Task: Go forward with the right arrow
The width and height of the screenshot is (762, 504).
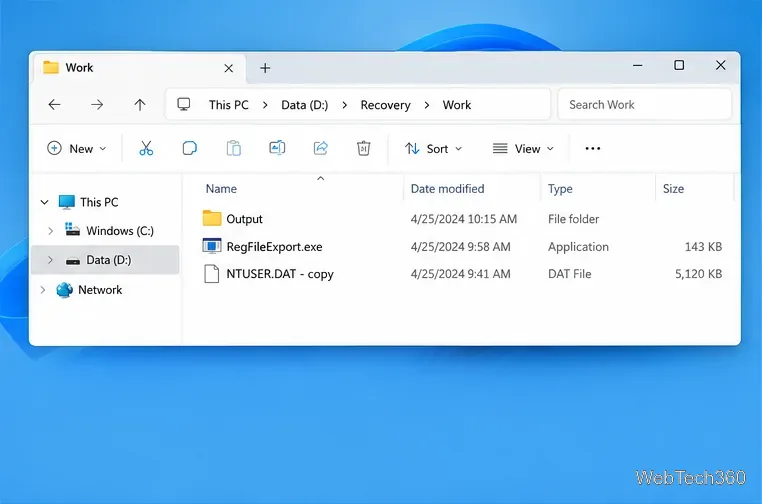Action: click(x=97, y=104)
